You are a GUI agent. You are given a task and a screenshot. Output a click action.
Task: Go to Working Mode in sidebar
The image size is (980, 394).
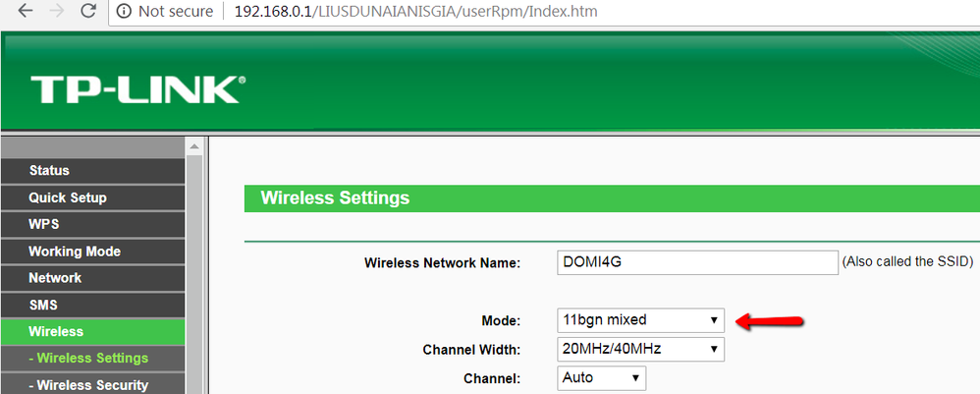(92, 252)
